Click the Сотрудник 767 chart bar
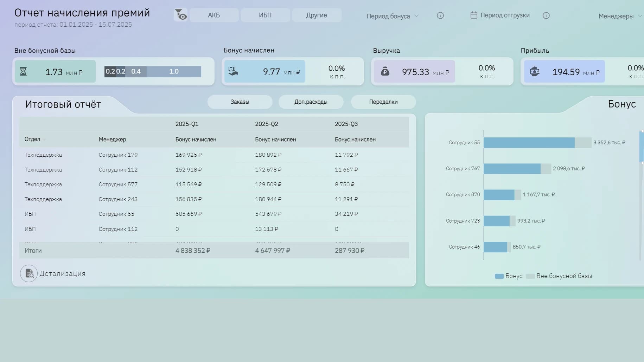644x362 pixels. tap(512, 169)
